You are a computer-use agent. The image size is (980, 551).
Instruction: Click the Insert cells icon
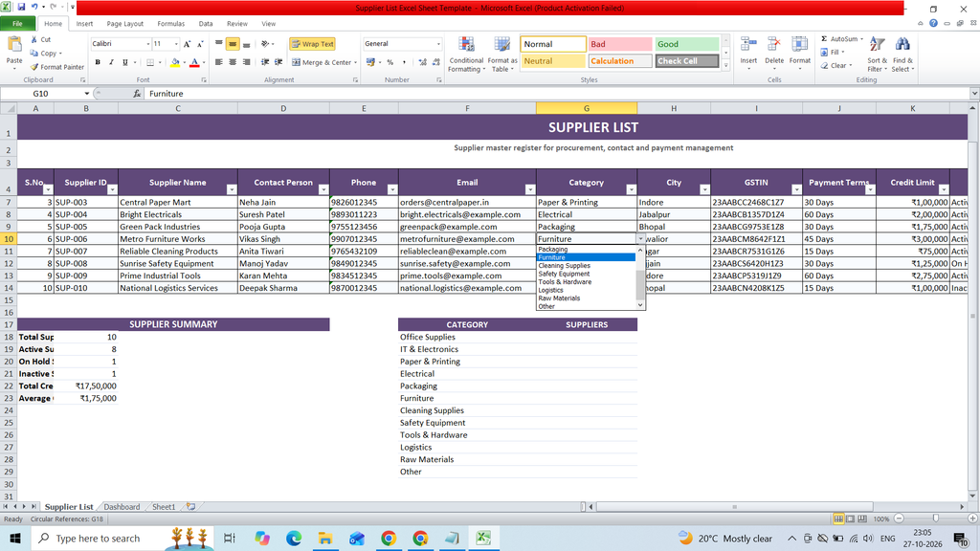(x=748, y=45)
